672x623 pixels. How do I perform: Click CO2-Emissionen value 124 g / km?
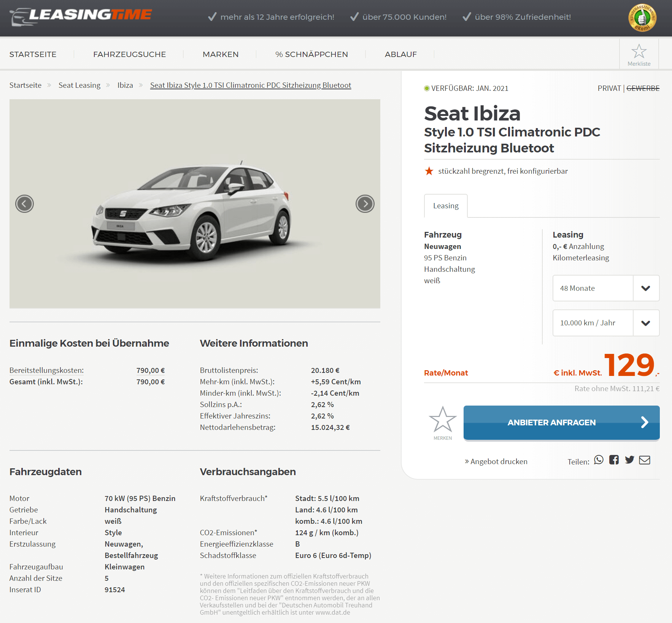[x=327, y=533]
